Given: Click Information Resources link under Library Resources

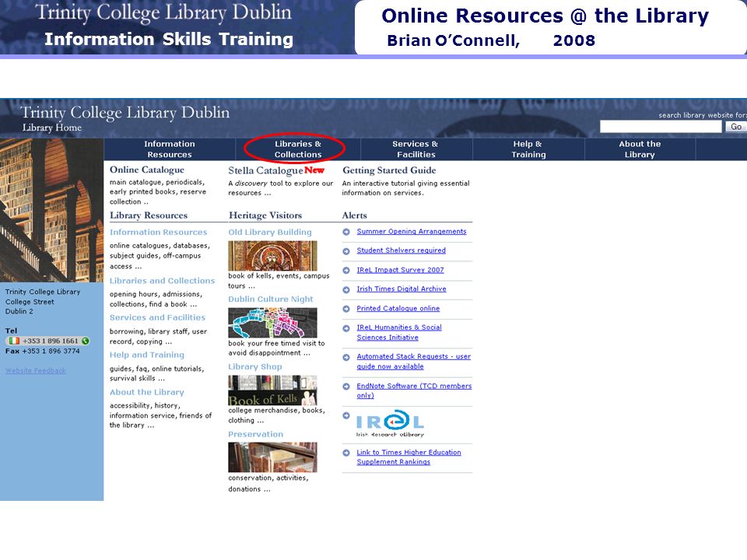Looking at the screenshot, I should (x=158, y=233).
